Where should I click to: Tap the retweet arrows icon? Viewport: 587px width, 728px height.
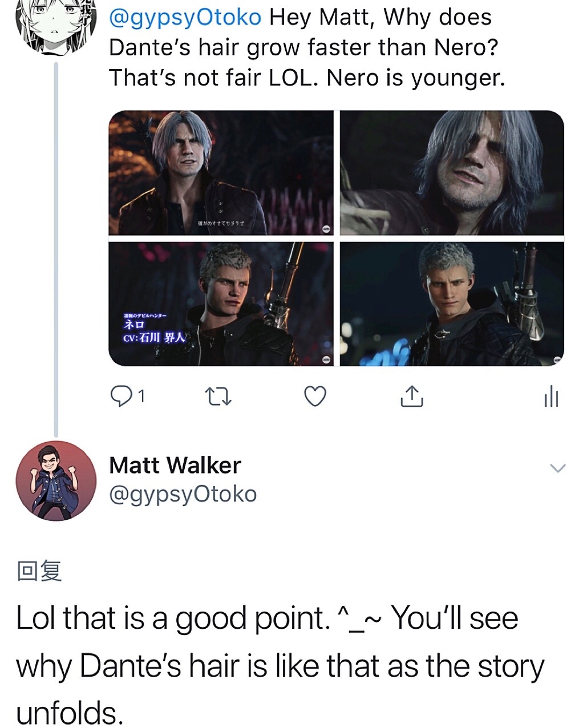(x=218, y=397)
